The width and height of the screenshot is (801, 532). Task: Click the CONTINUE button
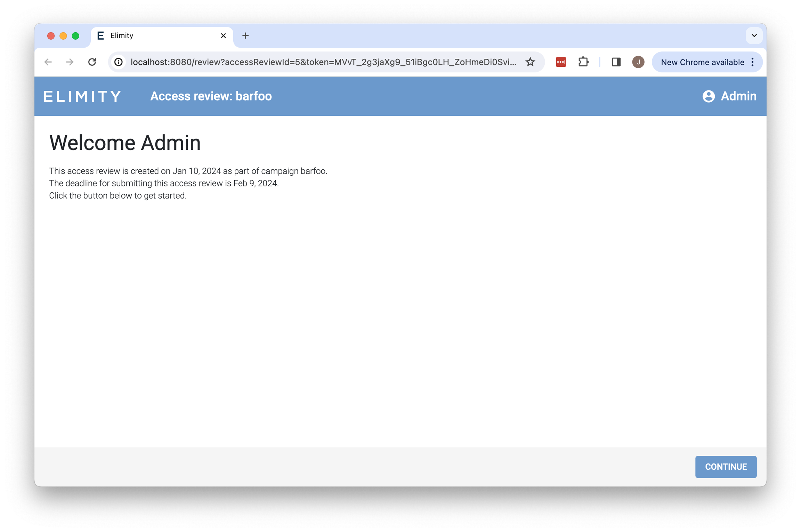[726, 467]
